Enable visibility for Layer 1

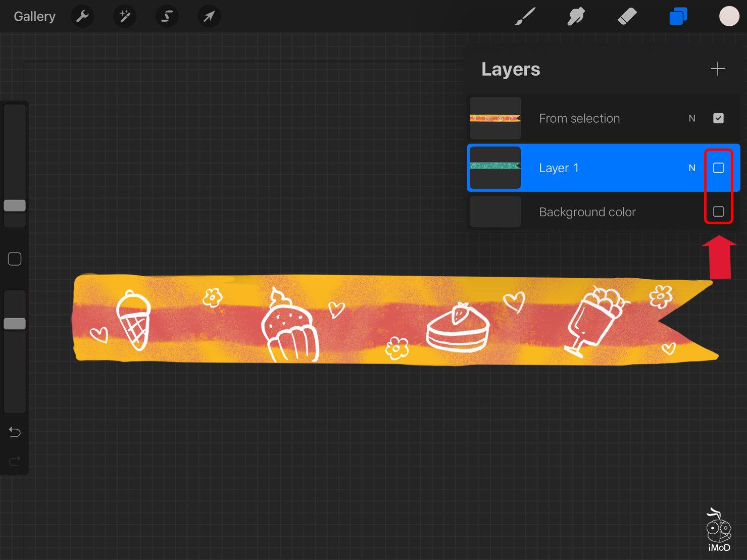(718, 167)
